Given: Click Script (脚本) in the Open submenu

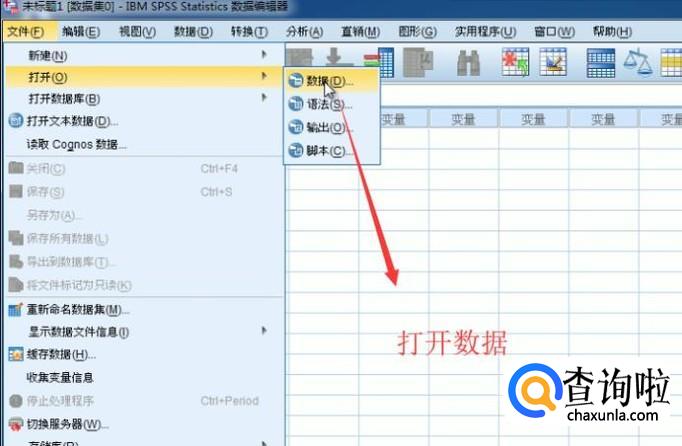Looking at the screenshot, I should tap(332, 151).
